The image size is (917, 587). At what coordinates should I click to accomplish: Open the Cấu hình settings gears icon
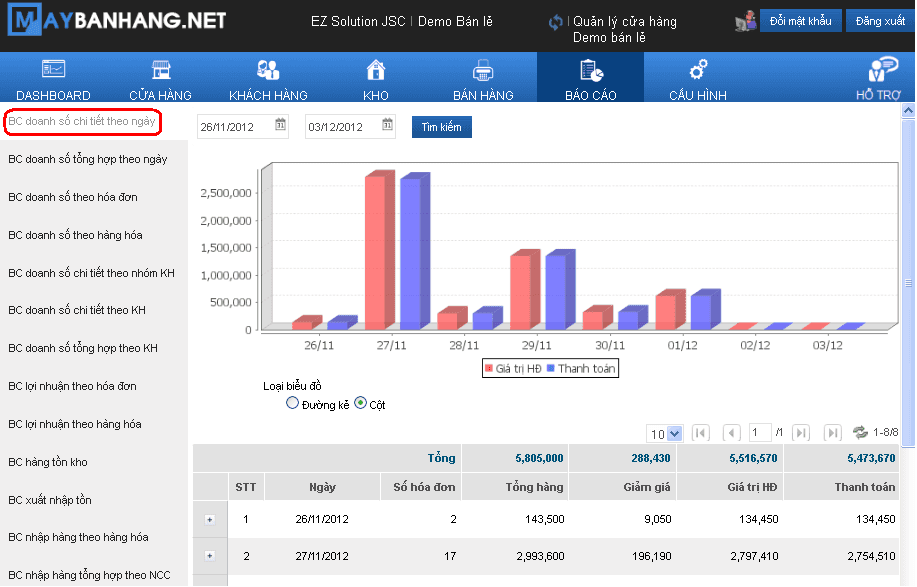[x=698, y=70]
